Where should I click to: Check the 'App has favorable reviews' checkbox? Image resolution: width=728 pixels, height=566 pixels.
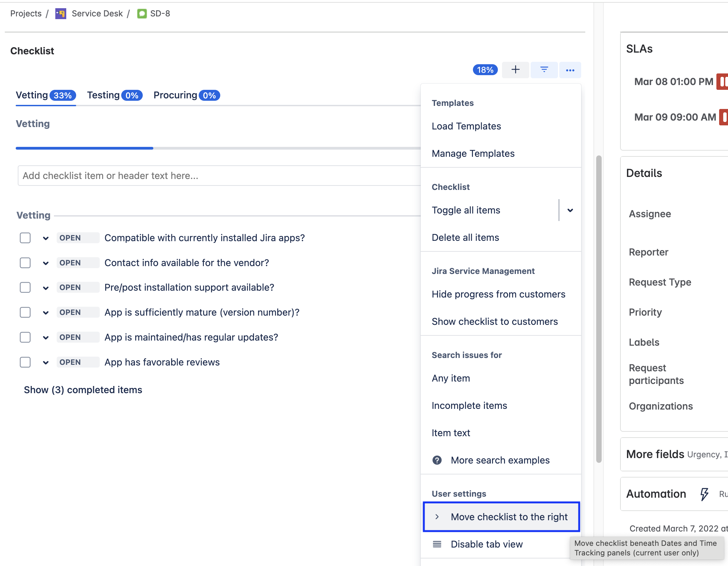[x=25, y=362]
